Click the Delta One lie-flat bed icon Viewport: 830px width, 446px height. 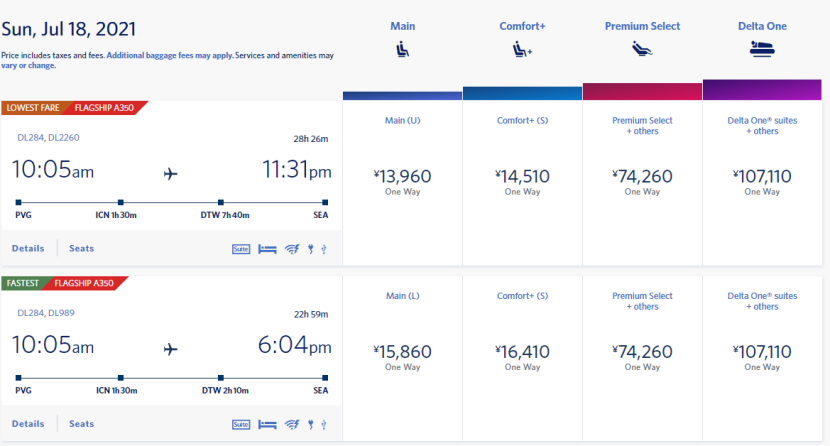pos(762,49)
